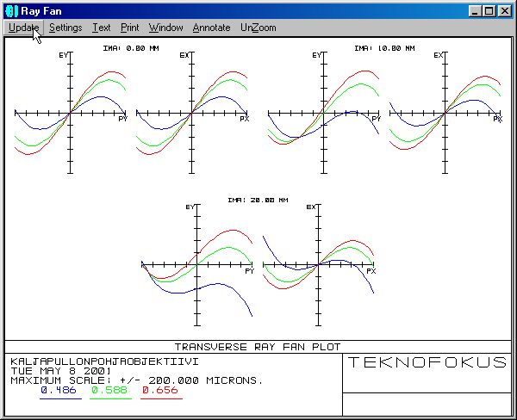Open the Window menu

pos(165,28)
